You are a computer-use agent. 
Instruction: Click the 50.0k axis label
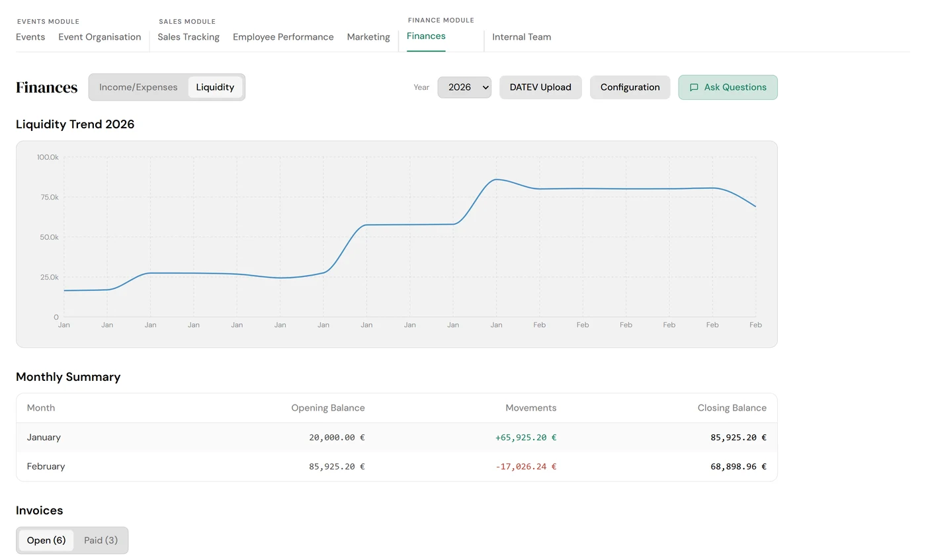click(50, 237)
